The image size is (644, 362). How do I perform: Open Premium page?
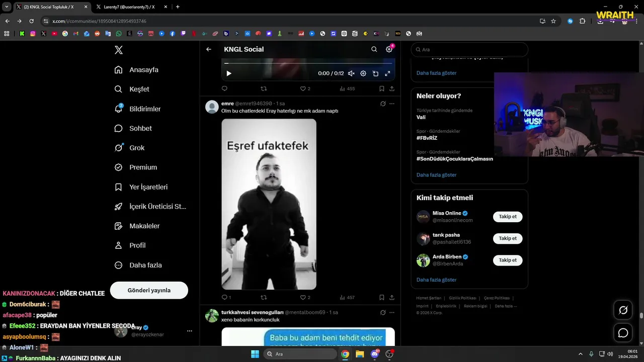(x=135, y=167)
